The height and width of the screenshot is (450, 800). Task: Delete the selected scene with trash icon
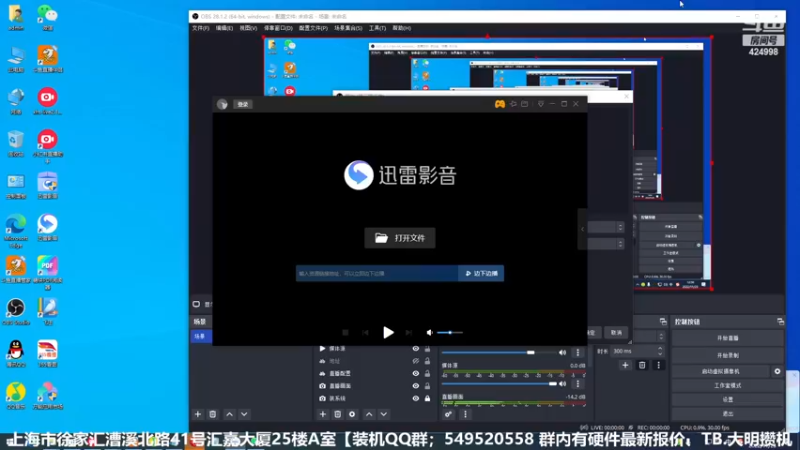213,414
